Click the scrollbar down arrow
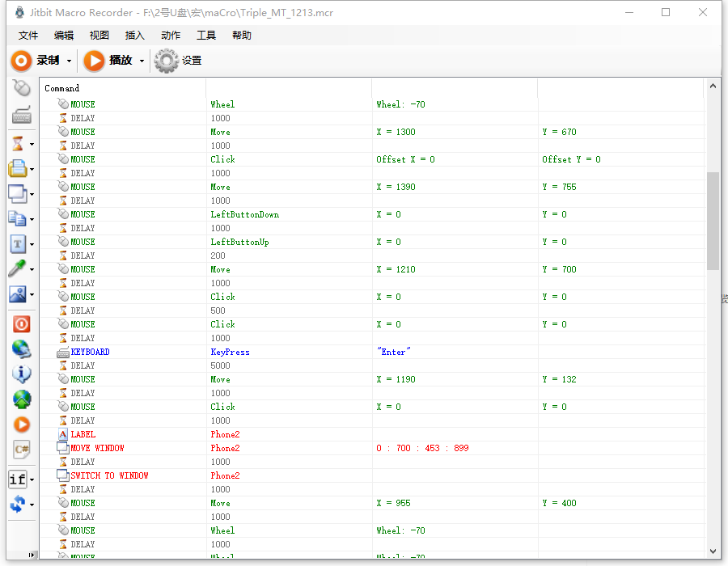Screen dimensions: 728x566 click(x=713, y=551)
